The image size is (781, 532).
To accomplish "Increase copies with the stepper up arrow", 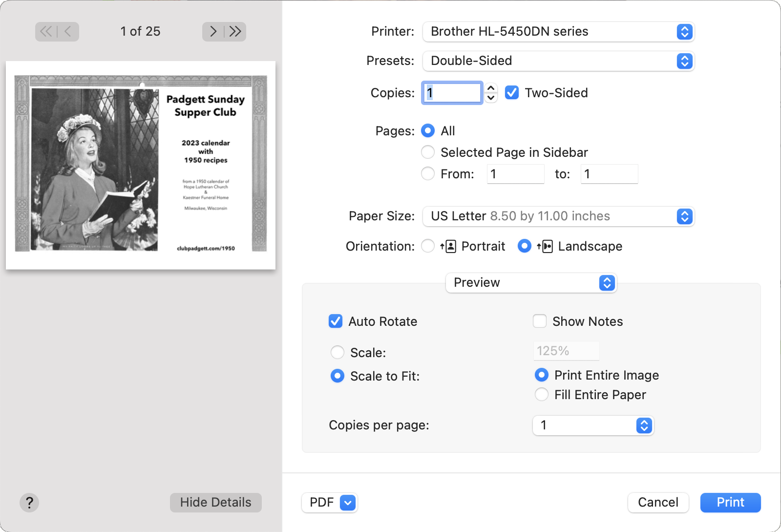I will (x=491, y=88).
